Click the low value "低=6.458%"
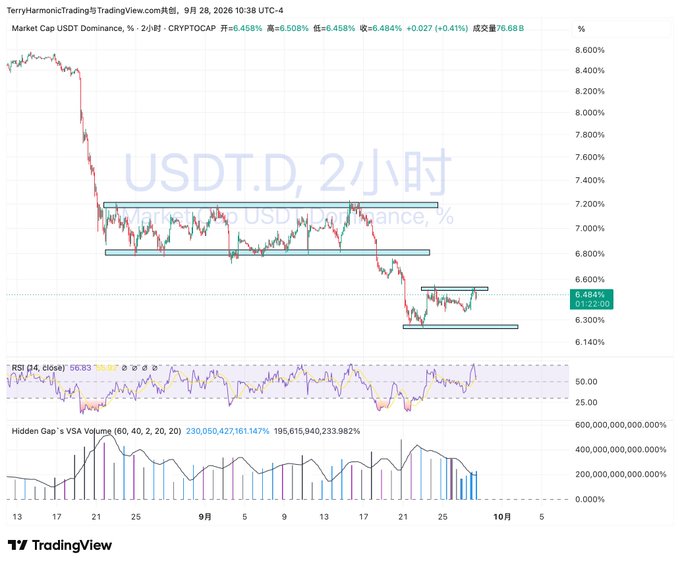 [x=334, y=28]
